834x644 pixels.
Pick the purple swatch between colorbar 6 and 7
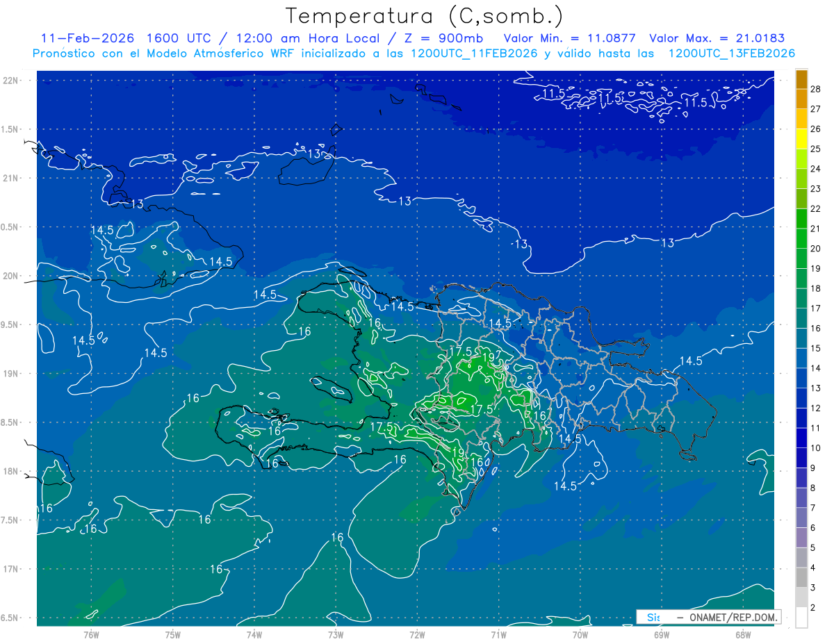(x=802, y=518)
